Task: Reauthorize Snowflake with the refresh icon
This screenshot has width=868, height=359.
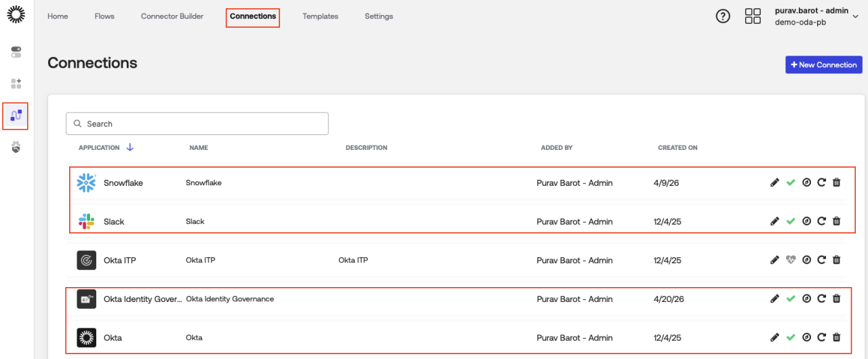Action: tap(821, 183)
